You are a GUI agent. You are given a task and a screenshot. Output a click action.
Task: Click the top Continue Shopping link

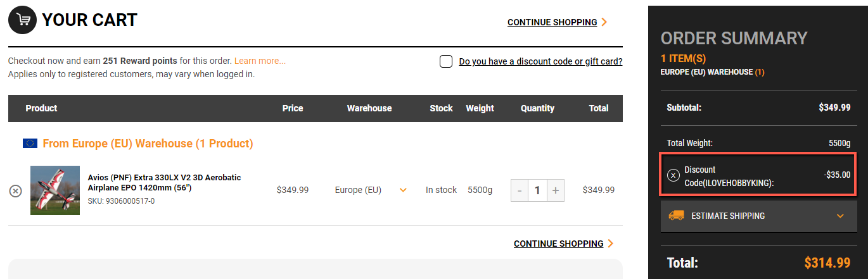[552, 22]
